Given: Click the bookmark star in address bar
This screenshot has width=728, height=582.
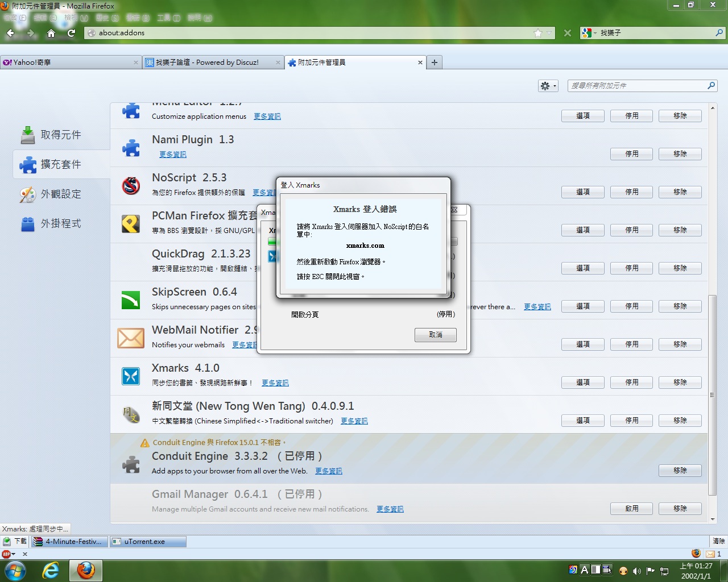Looking at the screenshot, I should point(538,33).
